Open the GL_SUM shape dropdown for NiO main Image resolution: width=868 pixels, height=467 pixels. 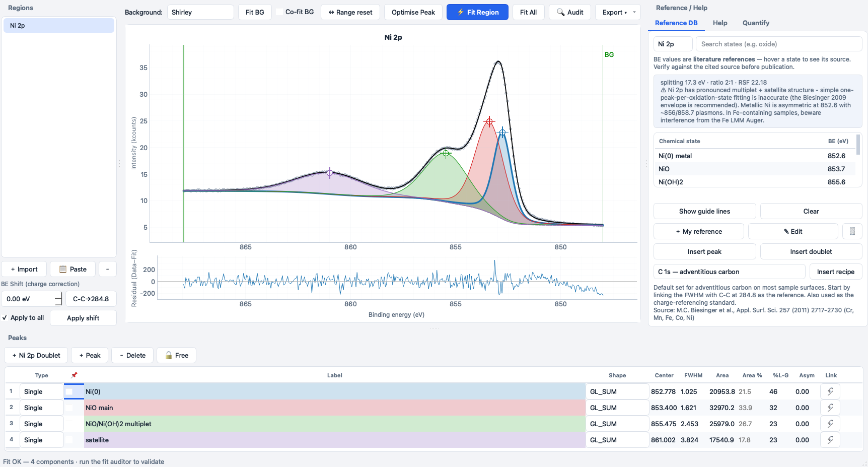(x=617, y=408)
